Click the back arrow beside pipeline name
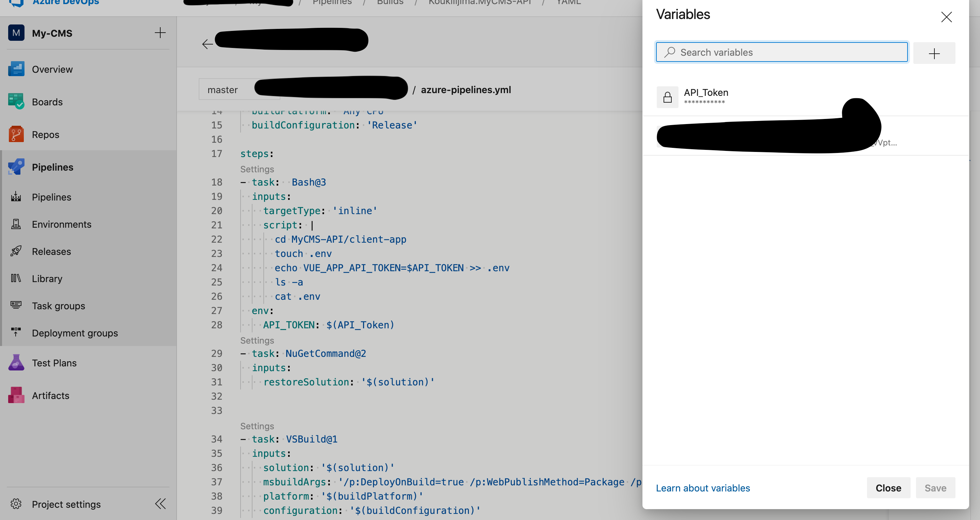980x520 pixels. pos(207,44)
